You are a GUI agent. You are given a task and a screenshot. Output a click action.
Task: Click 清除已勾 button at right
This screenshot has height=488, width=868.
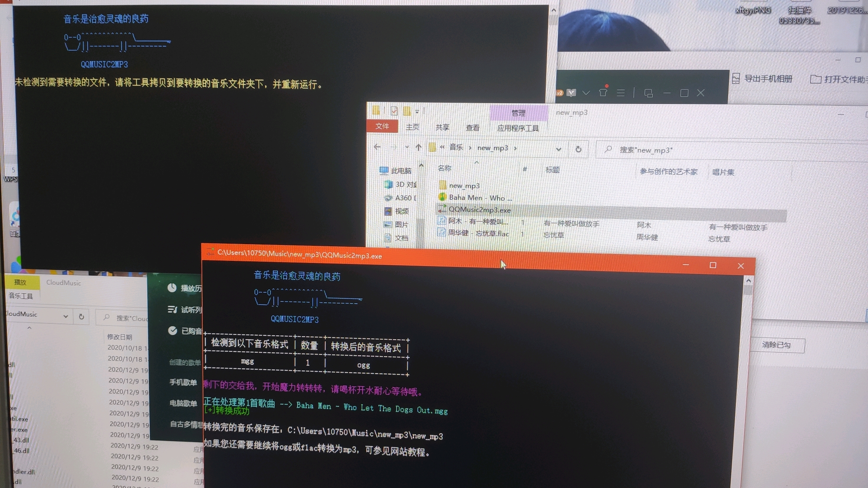(777, 345)
